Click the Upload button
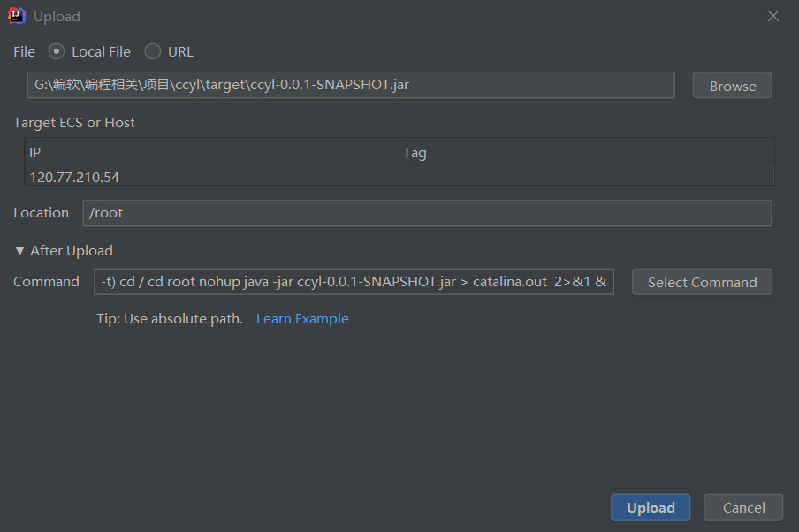This screenshot has height=532, width=799. [x=651, y=507]
